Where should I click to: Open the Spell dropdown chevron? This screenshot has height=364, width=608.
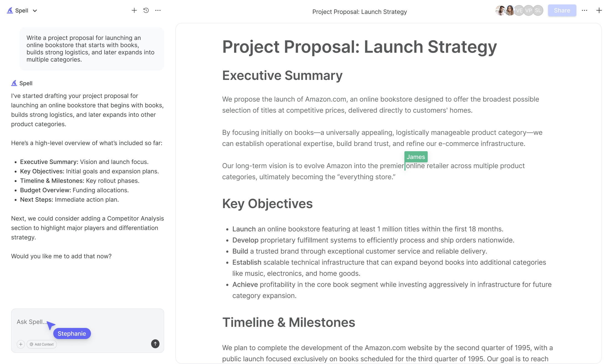[35, 11]
